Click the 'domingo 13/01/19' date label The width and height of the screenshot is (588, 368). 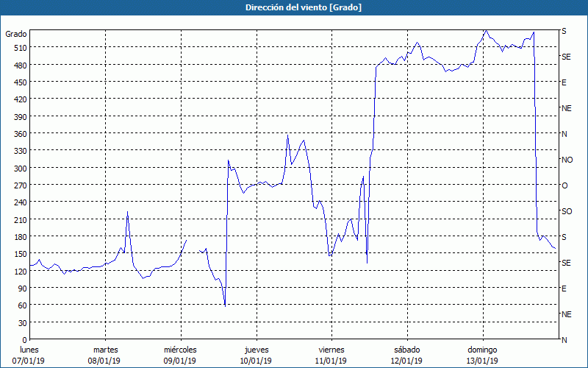[x=482, y=355]
